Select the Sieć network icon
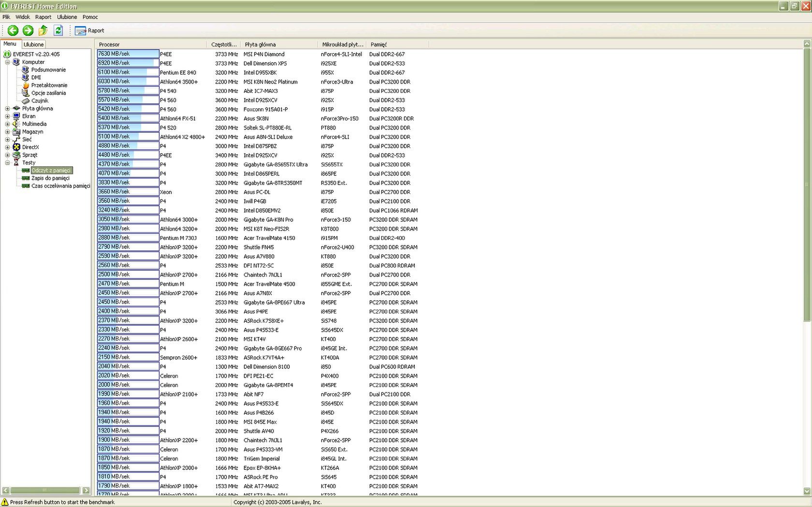The width and height of the screenshot is (812, 507). pyautogui.click(x=16, y=139)
